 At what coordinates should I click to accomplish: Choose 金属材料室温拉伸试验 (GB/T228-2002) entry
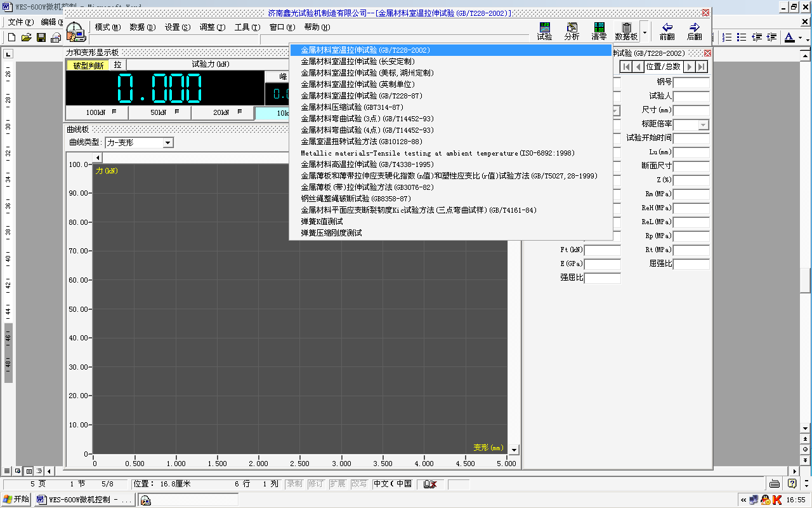450,50
